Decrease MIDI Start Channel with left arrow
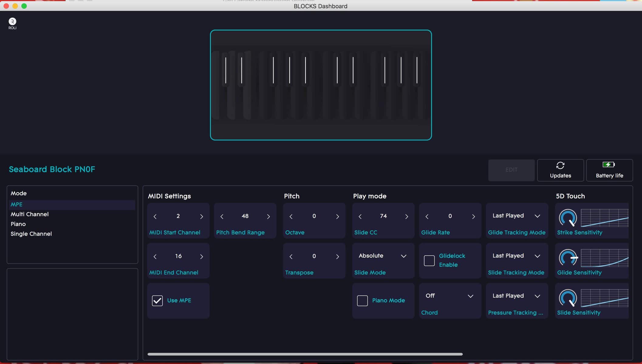The height and width of the screenshot is (364, 642). click(x=155, y=217)
